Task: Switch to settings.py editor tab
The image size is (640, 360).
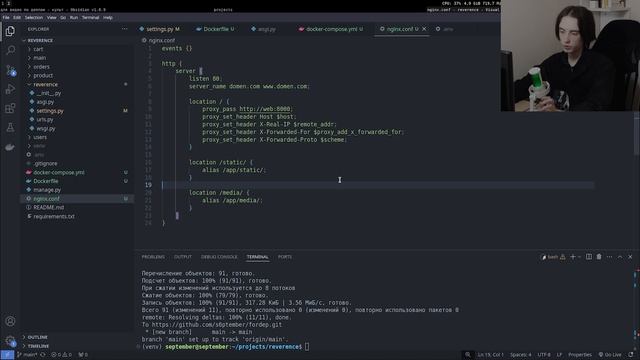Action: coord(160,29)
